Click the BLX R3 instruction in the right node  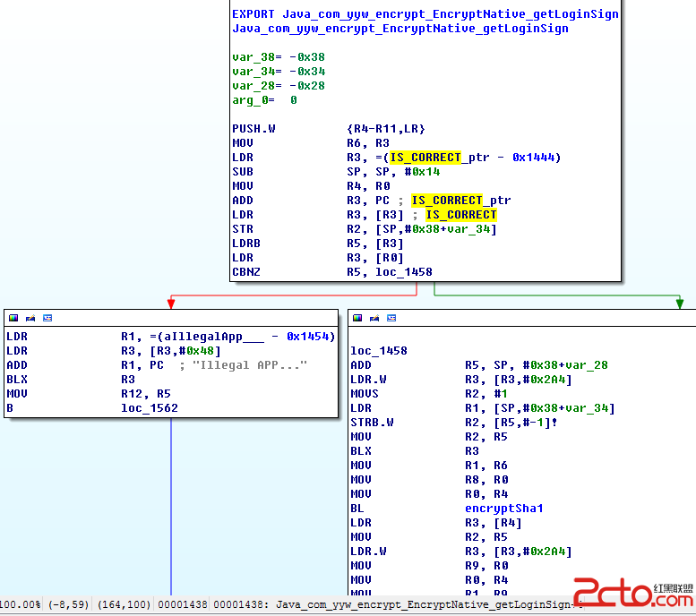click(x=415, y=451)
